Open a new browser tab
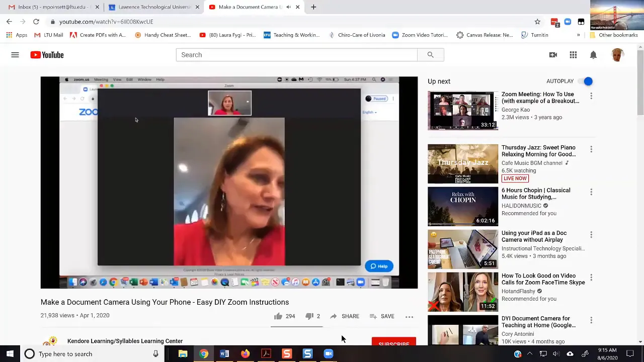The height and width of the screenshot is (362, 644). tap(313, 7)
